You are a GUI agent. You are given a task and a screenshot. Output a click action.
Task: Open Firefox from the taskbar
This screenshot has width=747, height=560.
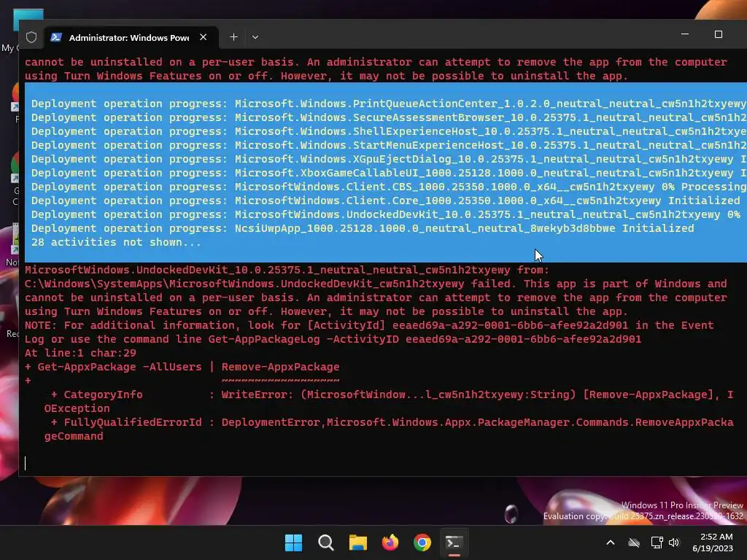390,542
